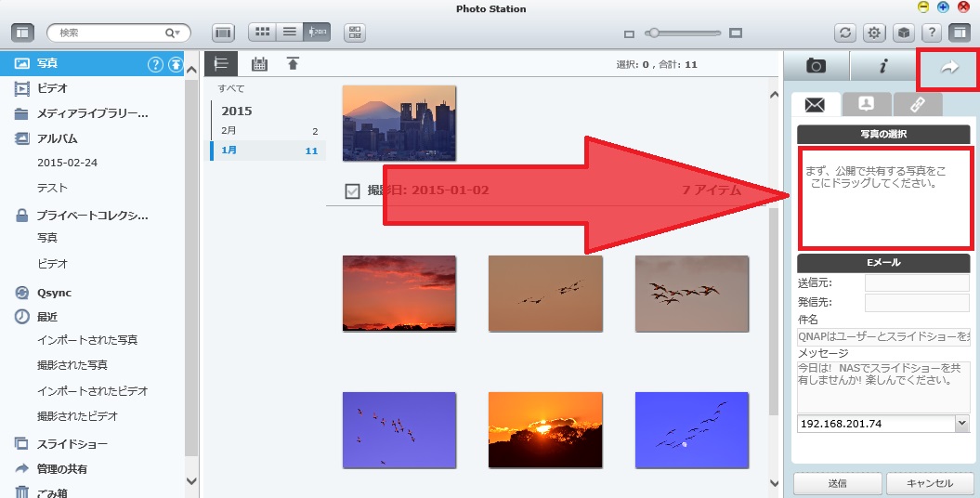Refresh the photo library
This screenshot has height=498, width=980.
click(845, 33)
